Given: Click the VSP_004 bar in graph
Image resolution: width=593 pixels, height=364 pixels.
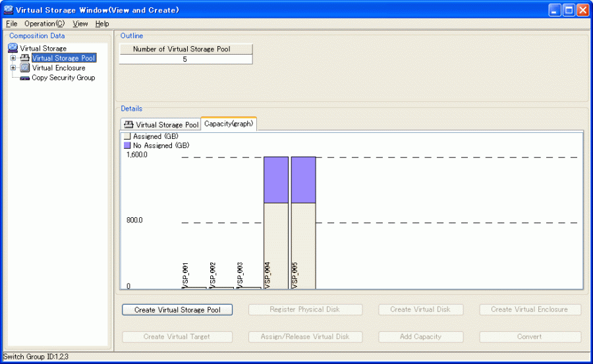Looking at the screenshot, I should [x=276, y=244].
